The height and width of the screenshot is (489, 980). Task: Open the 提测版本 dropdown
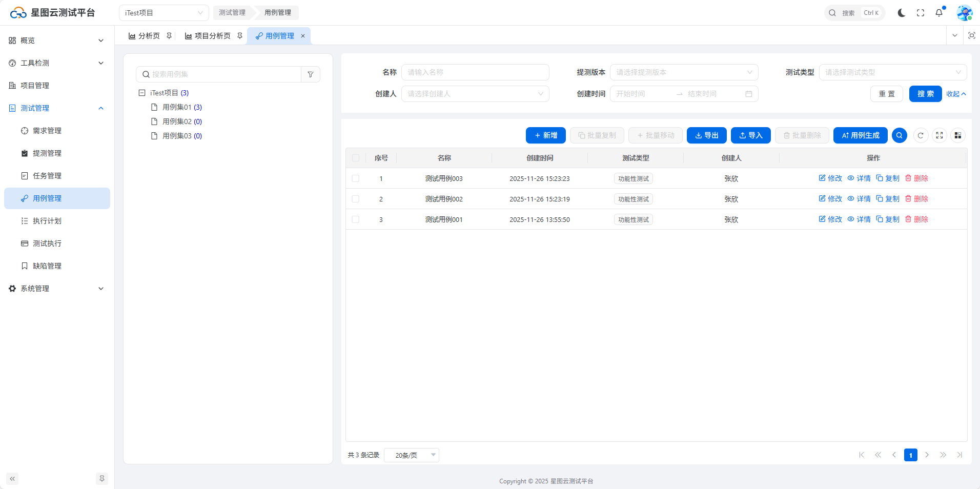(x=684, y=72)
